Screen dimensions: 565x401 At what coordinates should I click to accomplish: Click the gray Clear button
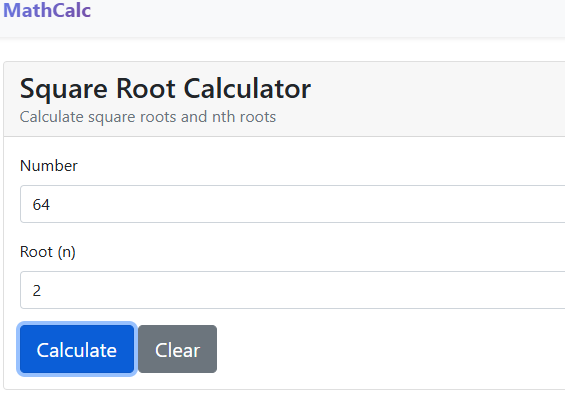tap(177, 349)
